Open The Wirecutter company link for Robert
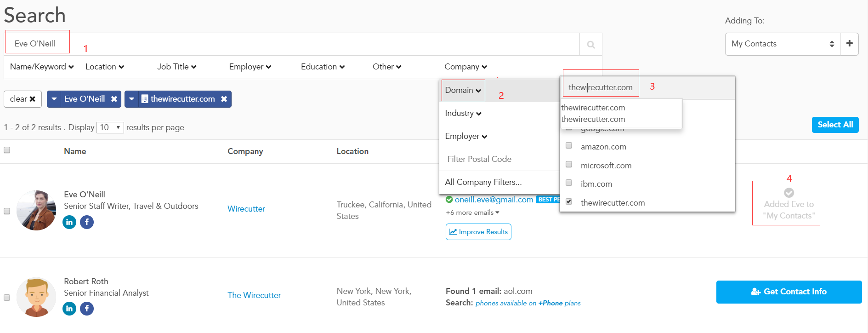Screen dimensions: 868x333 [254, 295]
